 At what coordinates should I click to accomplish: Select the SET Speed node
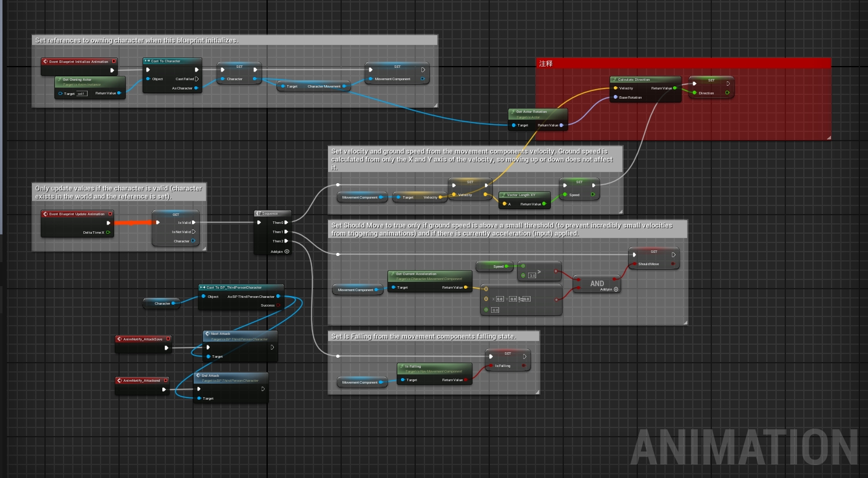coord(579,189)
